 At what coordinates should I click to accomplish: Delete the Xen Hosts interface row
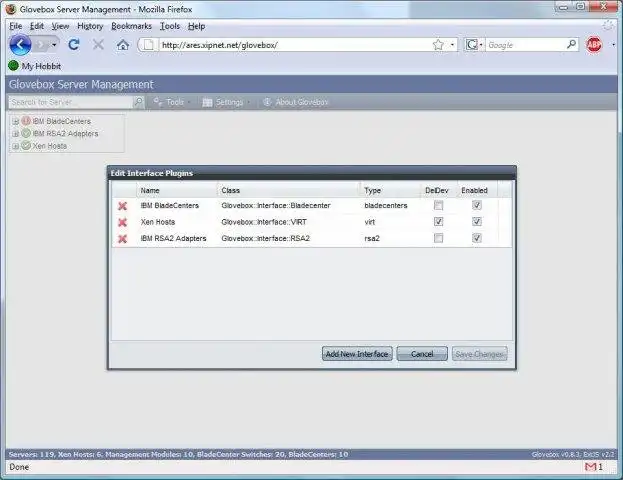pyautogui.click(x=122, y=222)
